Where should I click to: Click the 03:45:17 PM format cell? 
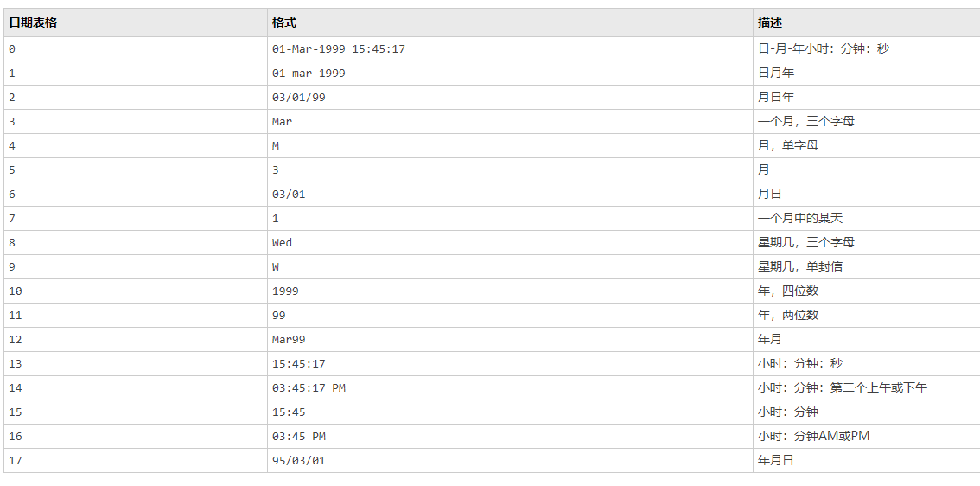(309, 388)
